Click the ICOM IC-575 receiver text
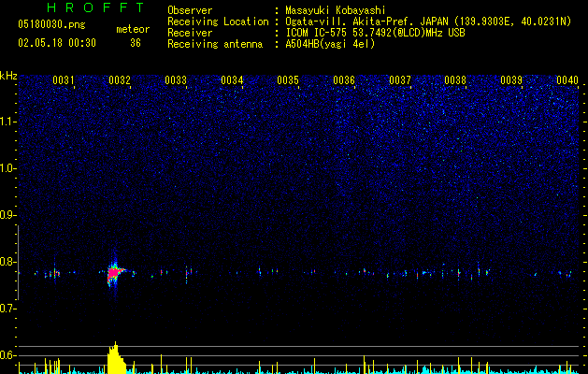This screenshot has width=588, height=374. [x=375, y=33]
